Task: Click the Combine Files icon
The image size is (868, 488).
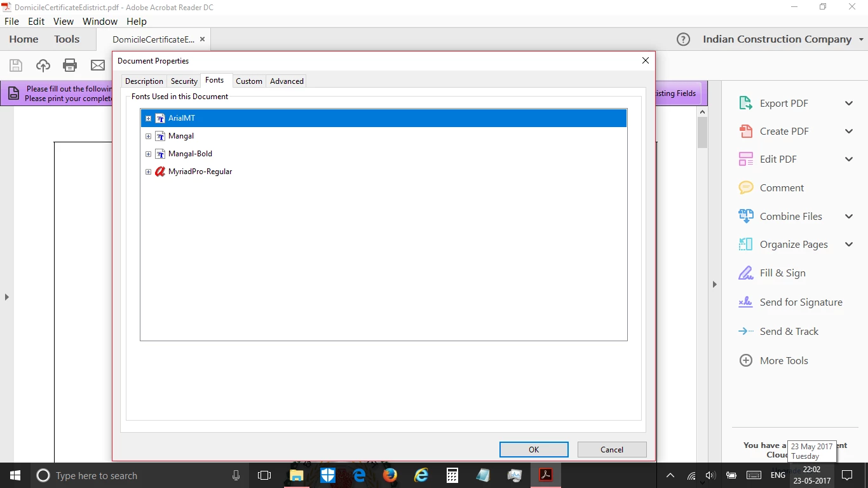Action: pos(745,216)
